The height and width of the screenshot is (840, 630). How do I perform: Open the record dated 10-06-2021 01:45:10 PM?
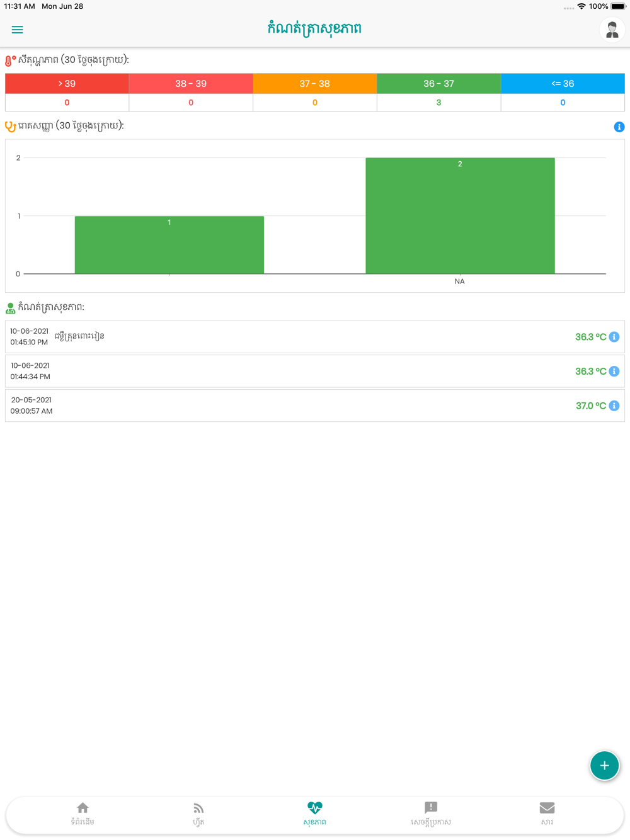(315, 337)
